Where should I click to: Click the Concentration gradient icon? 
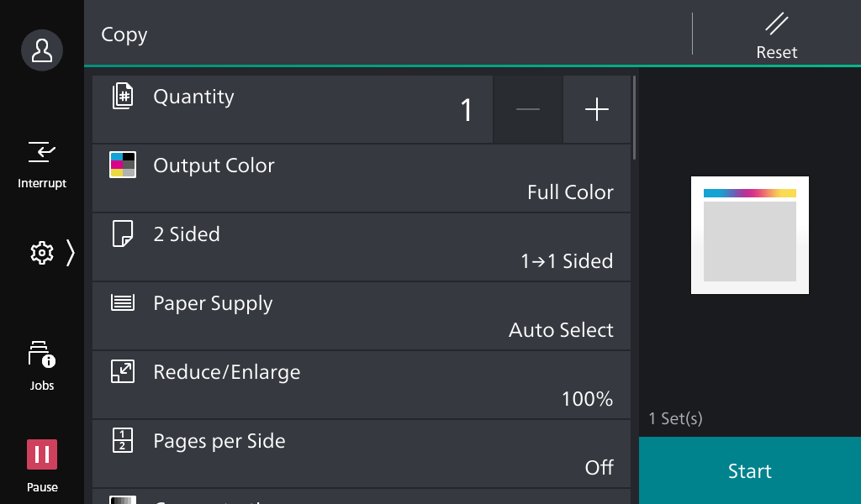pyautogui.click(x=122, y=499)
